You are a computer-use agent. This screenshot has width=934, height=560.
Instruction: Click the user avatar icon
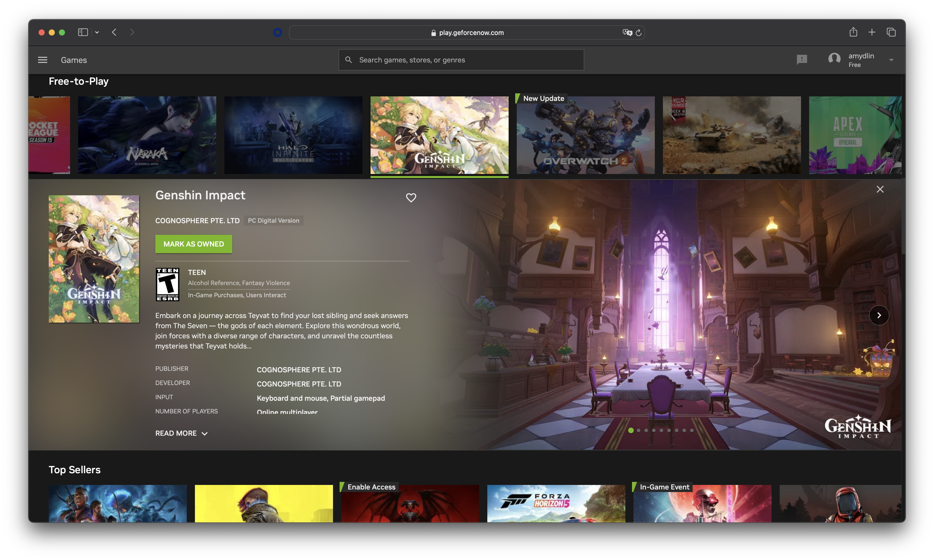pyautogui.click(x=834, y=59)
